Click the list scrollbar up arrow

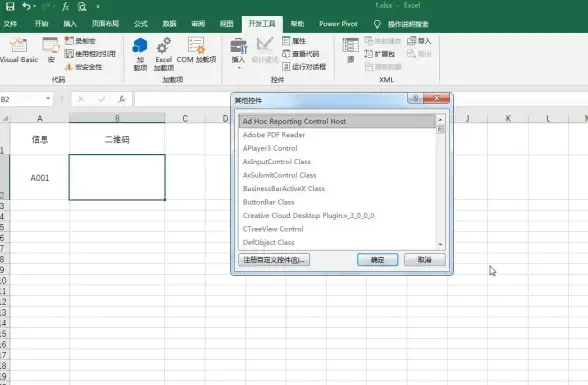440,119
